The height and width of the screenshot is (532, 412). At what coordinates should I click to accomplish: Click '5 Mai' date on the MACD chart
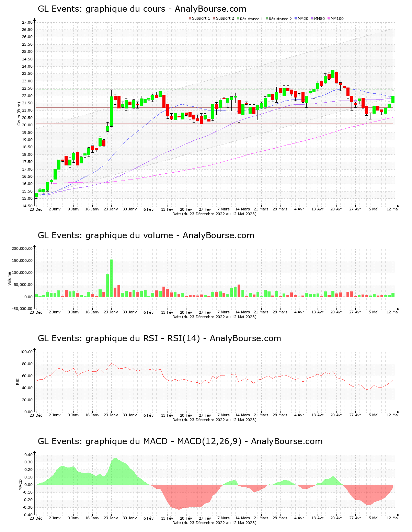tap(374, 518)
